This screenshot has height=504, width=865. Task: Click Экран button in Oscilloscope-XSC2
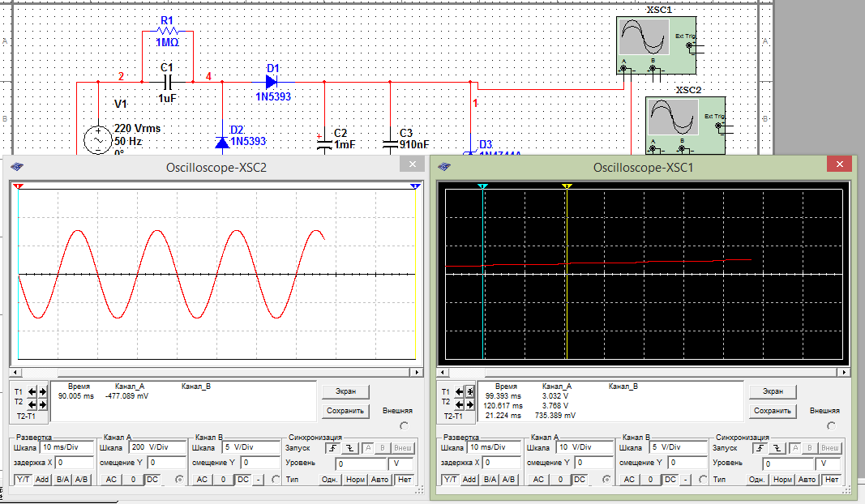[345, 391]
